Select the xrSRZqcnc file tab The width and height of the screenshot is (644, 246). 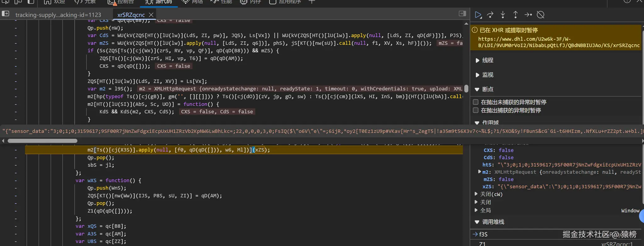tap(131, 15)
